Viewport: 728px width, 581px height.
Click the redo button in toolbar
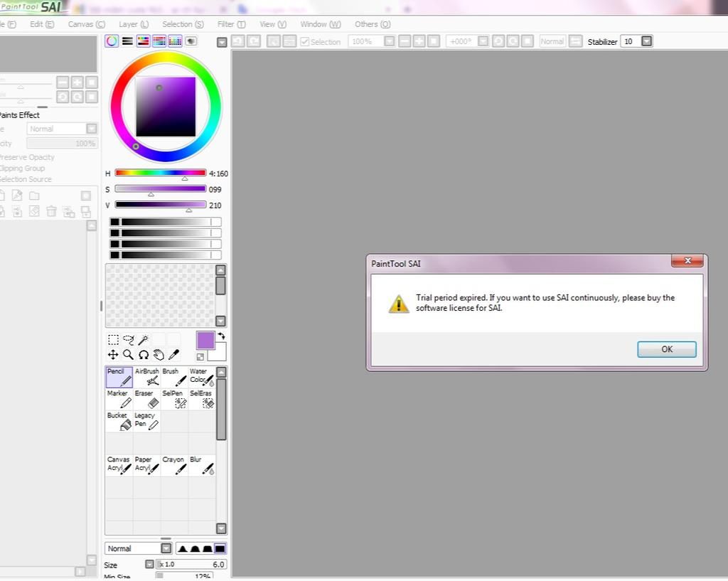(x=253, y=41)
